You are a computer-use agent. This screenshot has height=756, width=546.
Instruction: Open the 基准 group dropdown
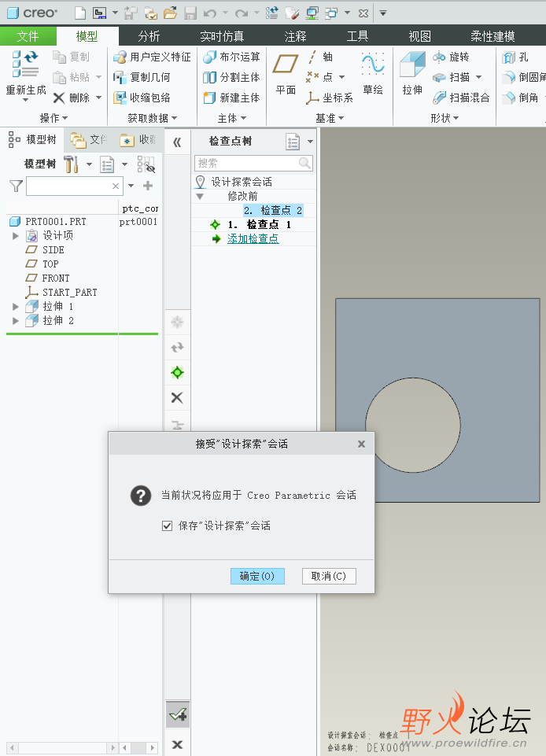click(330, 118)
